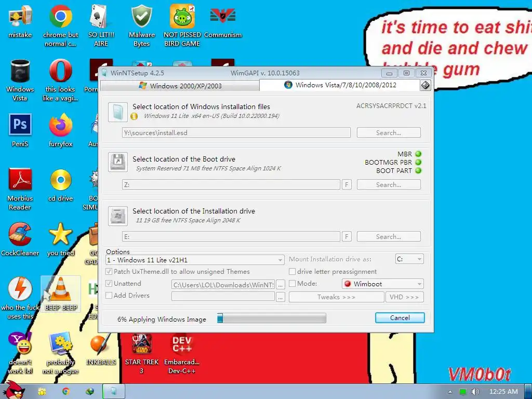Open the 'Morbius Reader' PDF icon
The width and height of the screenshot is (532, 399).
point(20,189)
